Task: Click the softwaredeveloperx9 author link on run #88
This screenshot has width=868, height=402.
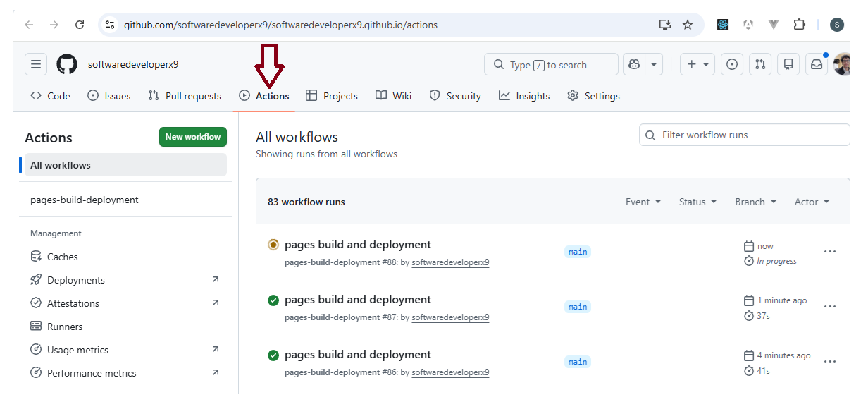Action: (x=450, y=262)
